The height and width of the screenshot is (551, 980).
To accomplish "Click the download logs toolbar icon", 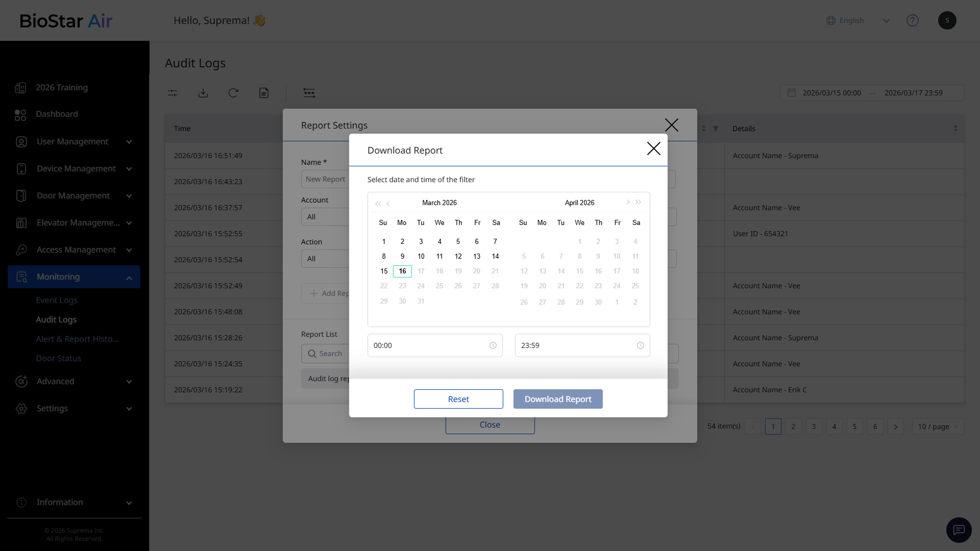I will tap(203, 93).
